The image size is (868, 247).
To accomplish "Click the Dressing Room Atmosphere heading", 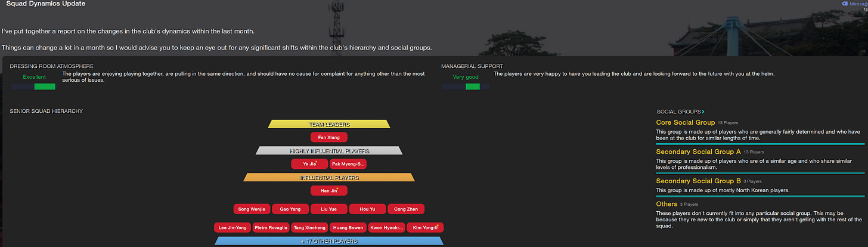I will [x=51, y=66].
